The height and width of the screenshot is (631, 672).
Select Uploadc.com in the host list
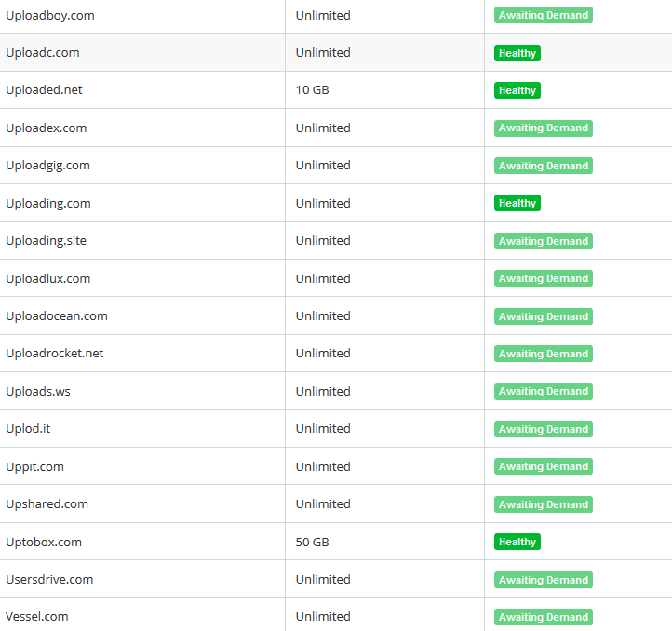pyautogui.click(x=43, y=53)
